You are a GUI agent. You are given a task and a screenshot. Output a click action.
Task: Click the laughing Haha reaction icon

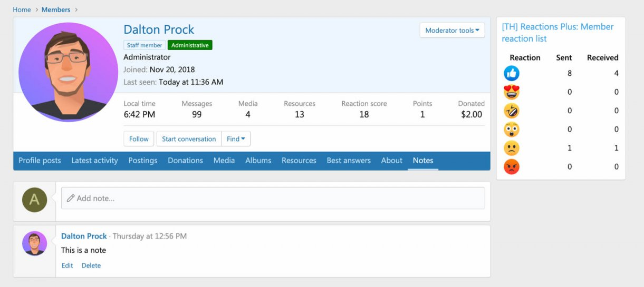pyautogui.click(x=511, y=111)
